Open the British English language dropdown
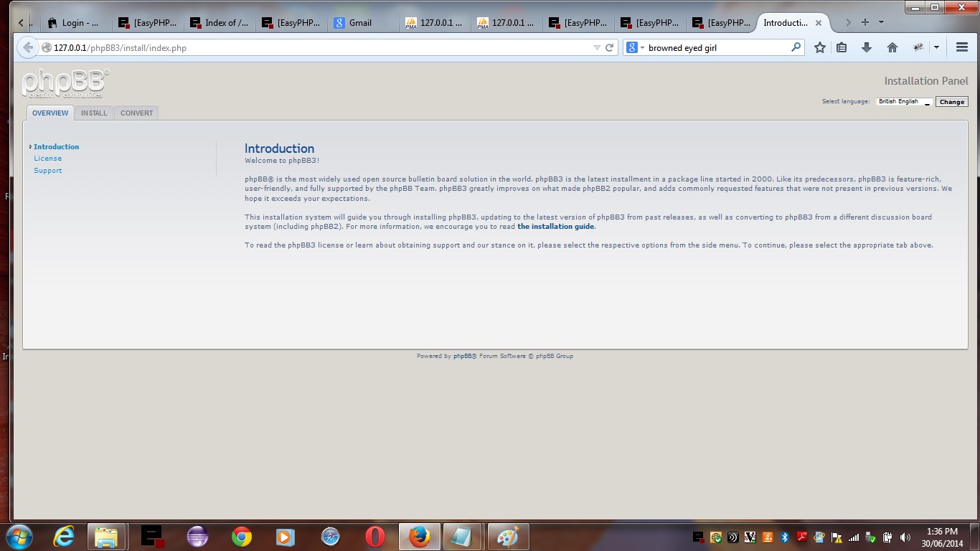Image resolution: width=980 pixels, height=551 pixels. [904, 102]
